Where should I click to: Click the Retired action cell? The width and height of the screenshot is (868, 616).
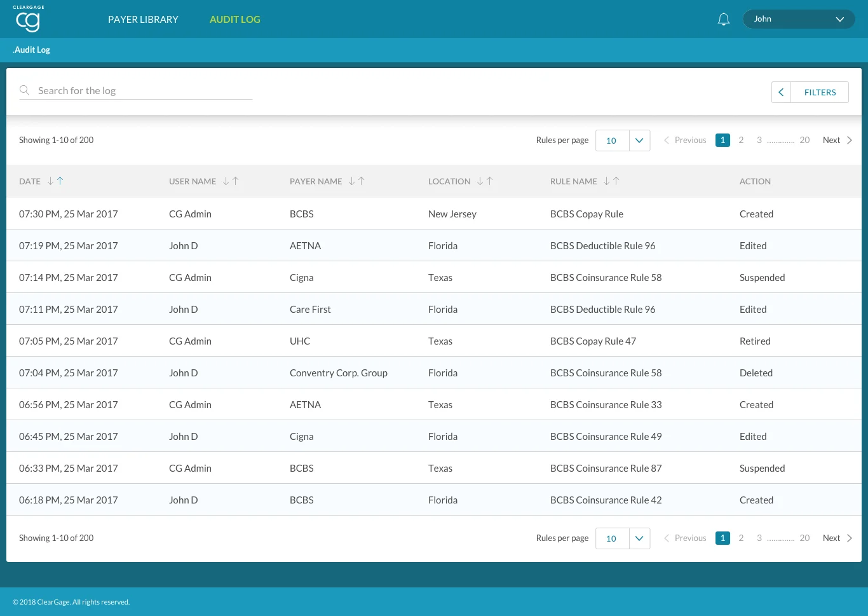tap(755, 341)
